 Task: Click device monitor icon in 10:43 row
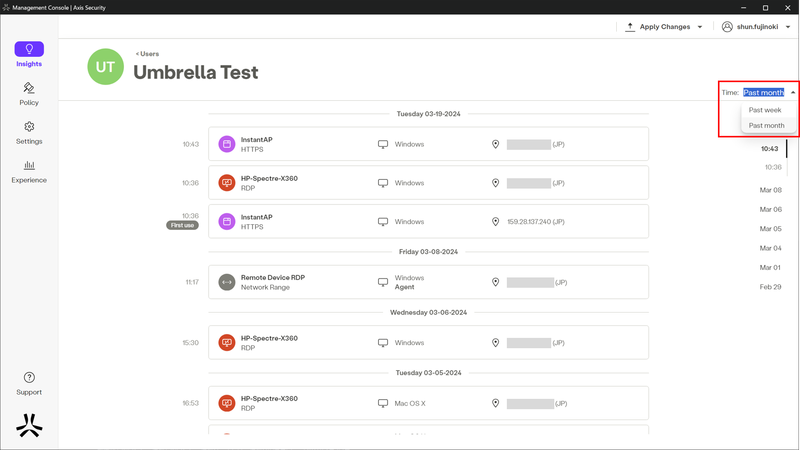pos(383,144)
